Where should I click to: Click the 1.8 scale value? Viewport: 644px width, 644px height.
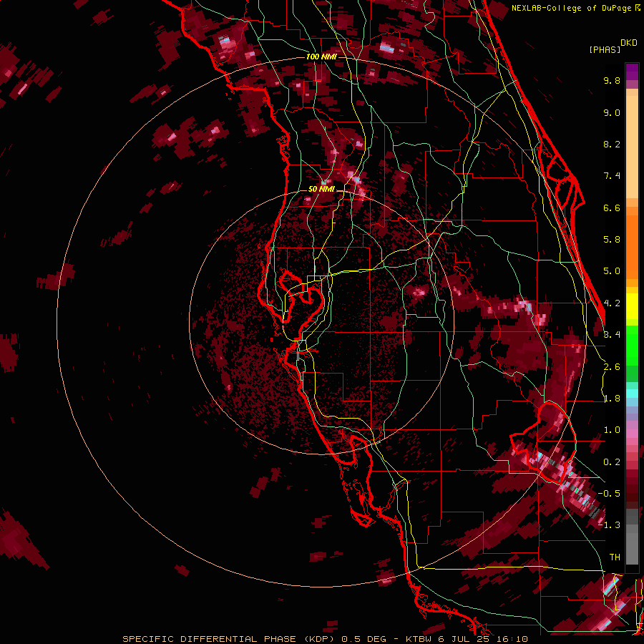click(612, 399)
